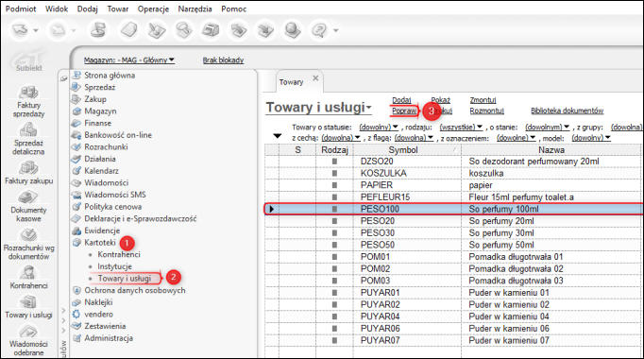Click the back arrow toolbar icon

20,30
